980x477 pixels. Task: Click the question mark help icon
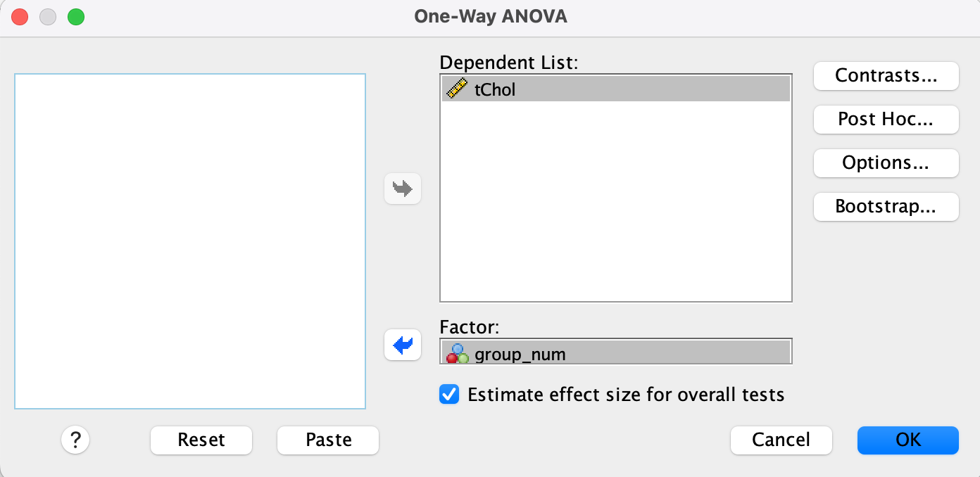(75, 440)
